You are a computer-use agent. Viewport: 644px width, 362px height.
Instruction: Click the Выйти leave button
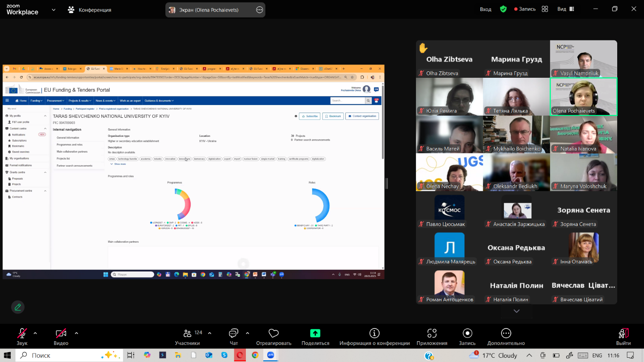(623, 337)
